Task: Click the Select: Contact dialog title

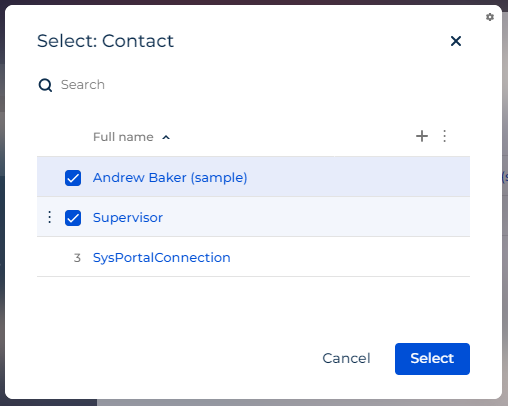Action: [105, 41]
